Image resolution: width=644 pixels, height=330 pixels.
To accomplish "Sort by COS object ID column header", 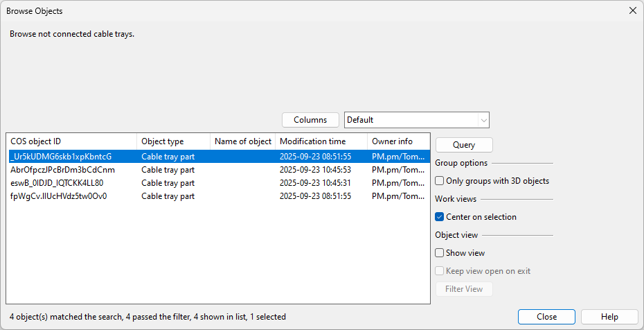I will pos(71,141).
